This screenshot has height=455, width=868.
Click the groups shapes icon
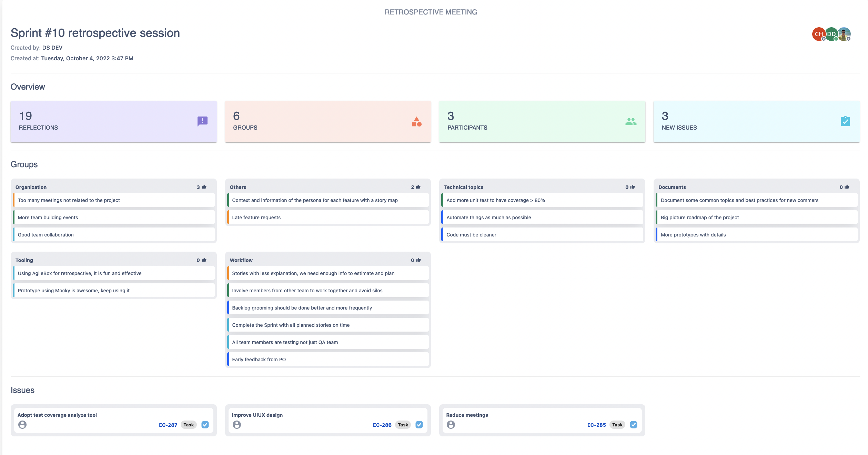coord(416,122)
